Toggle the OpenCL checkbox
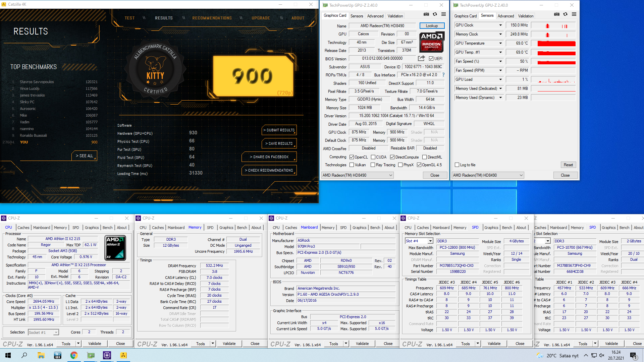The width and height of the screenshot is (644, 362). point(352,157)
